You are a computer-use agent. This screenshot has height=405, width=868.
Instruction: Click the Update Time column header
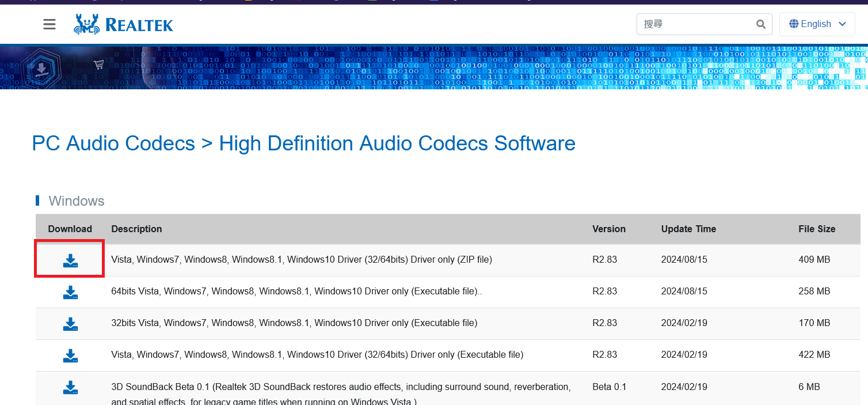pyautogui.click(x=688, y=229)
